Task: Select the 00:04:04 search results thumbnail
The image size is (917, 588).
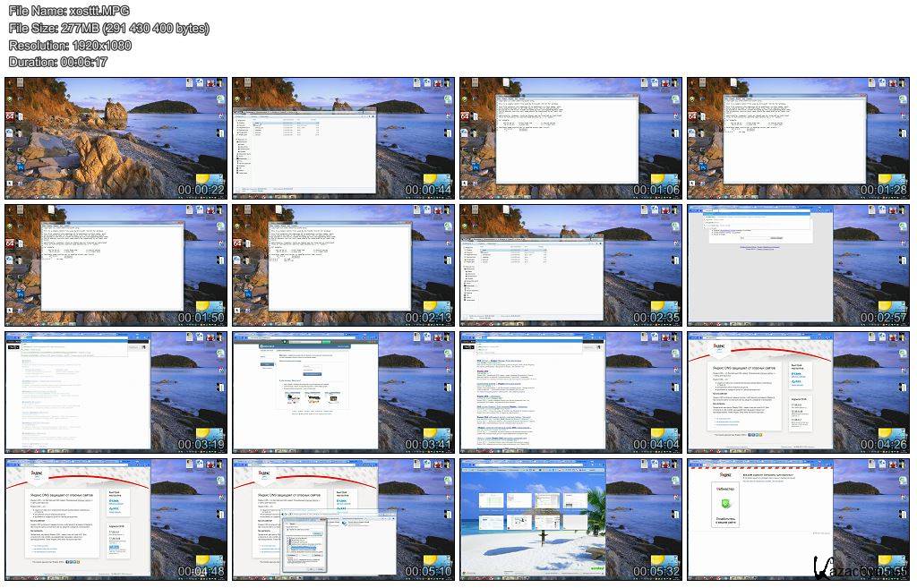Action: [571, 392]
